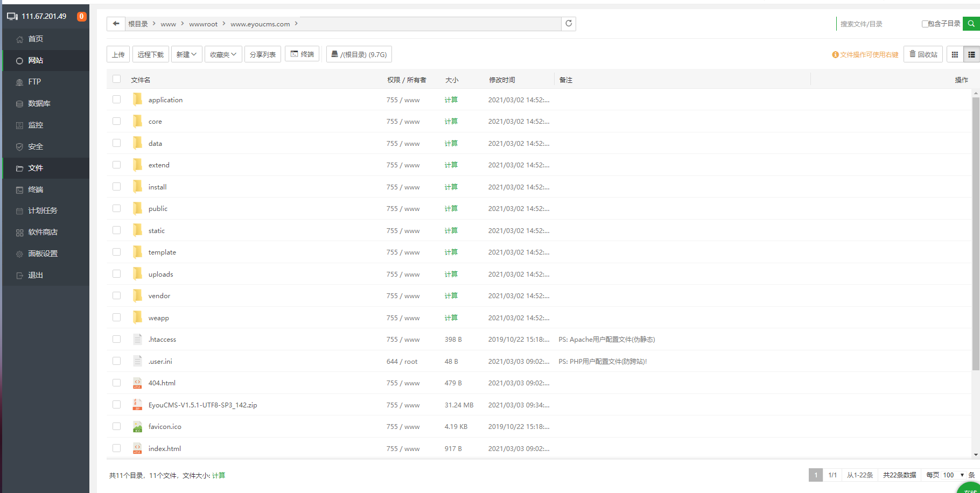Switch to list view icon
980x493 pixels.
pos(971,54)
